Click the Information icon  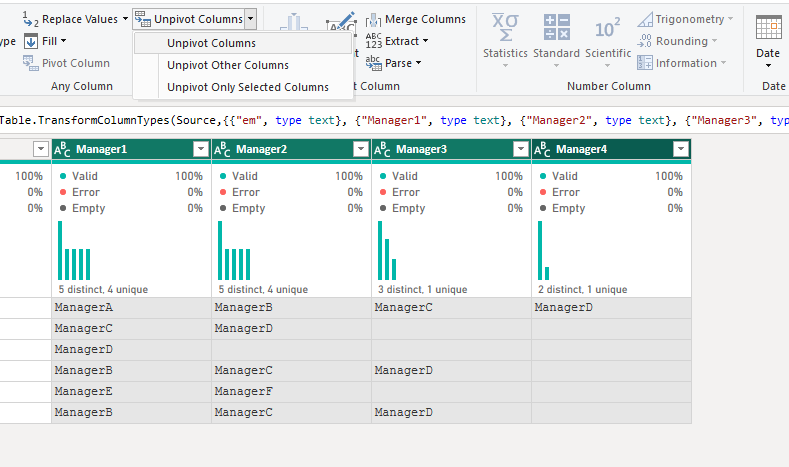point(645,63)
